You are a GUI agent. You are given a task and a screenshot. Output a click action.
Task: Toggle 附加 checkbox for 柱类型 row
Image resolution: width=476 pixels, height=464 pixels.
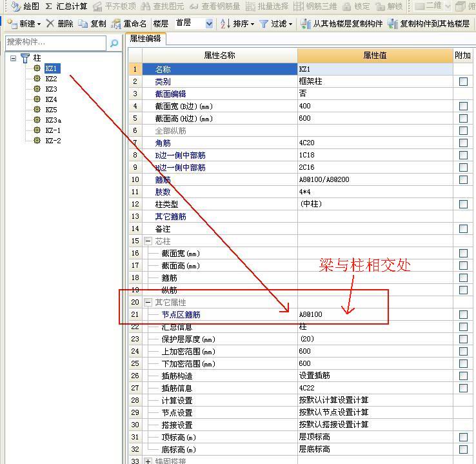pos(463,204)
